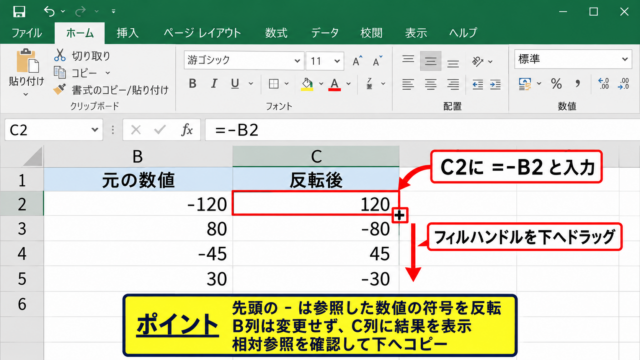This screenshot has height=360, width=640.
Task: Click increase indent icon
Action: (x=495, y=84)
